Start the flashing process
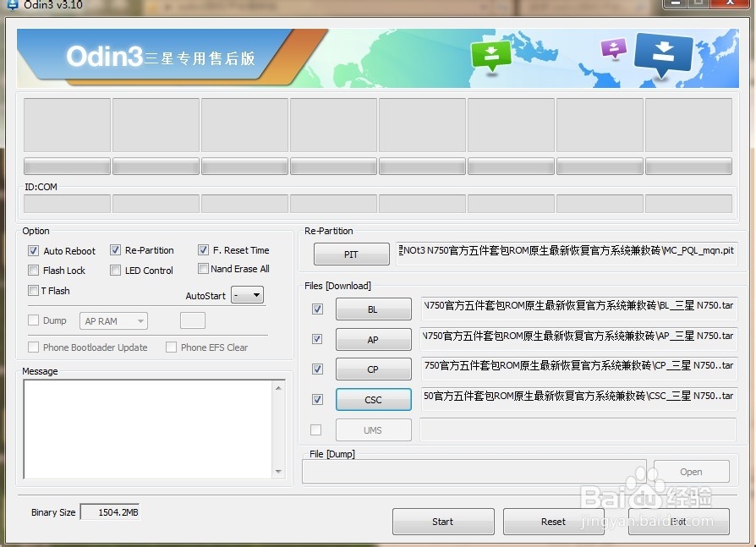The image size is (756, 547). [443, 522]
